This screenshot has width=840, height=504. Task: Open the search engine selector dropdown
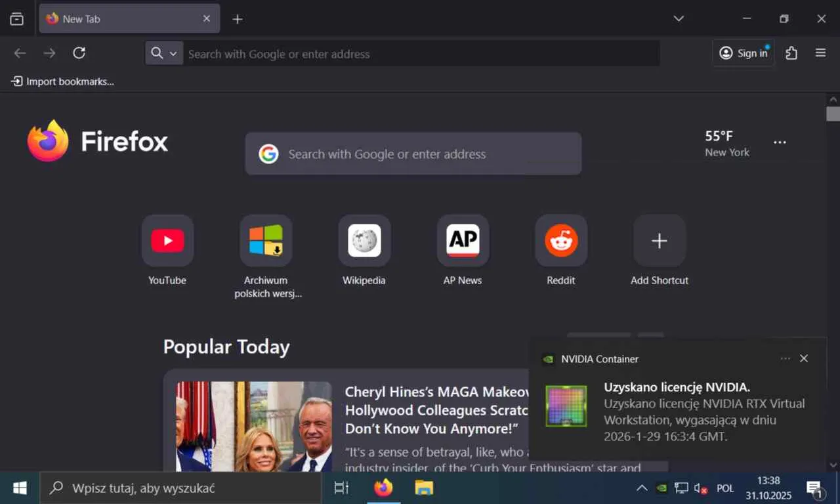click(x=163, y=53)
